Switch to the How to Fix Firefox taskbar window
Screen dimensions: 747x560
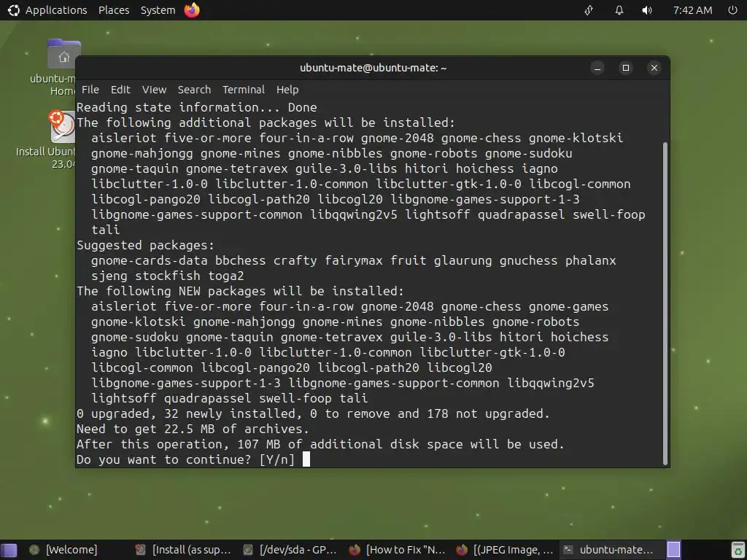click(398, 550)
